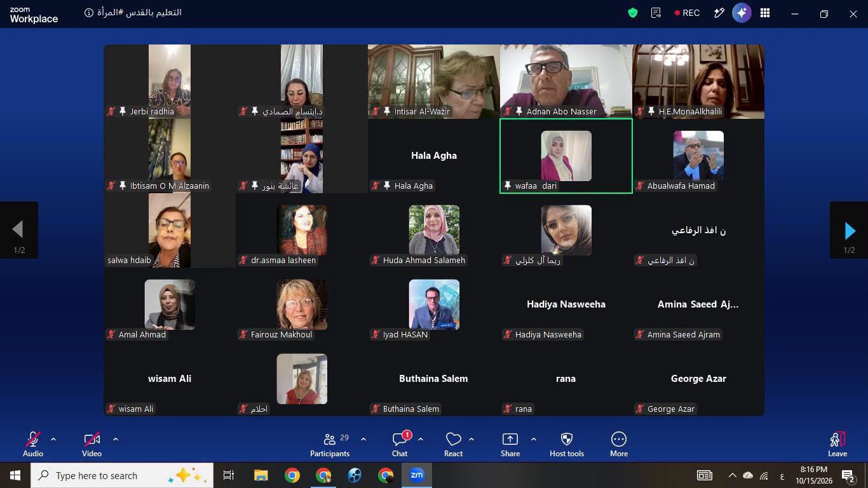Click the REC recording indicator

click(687, 13)
